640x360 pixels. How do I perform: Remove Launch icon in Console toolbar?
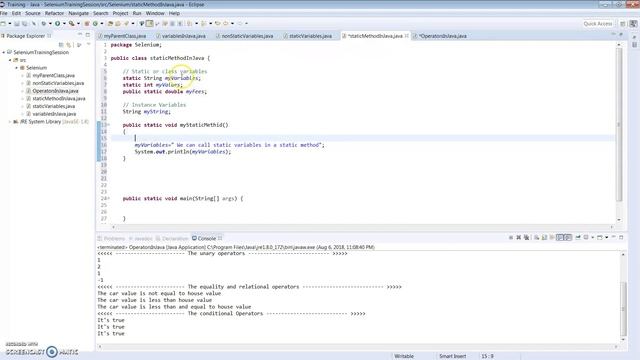coord(519,238)
